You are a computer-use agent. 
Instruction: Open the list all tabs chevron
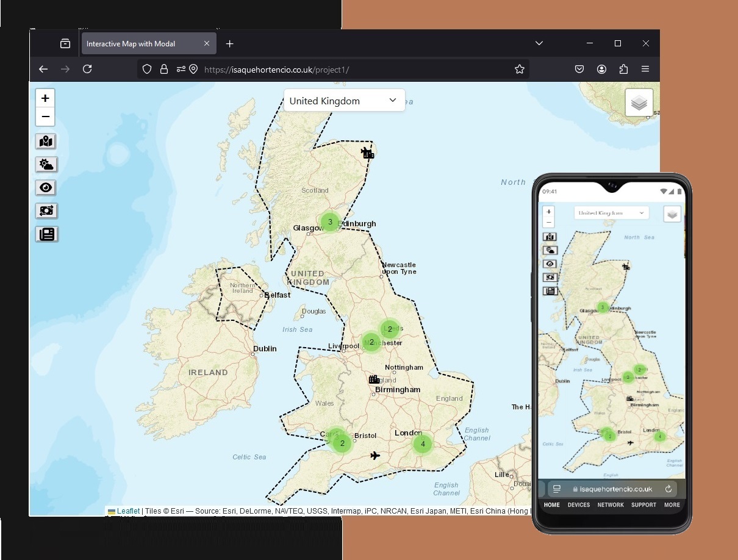point(539,43)
